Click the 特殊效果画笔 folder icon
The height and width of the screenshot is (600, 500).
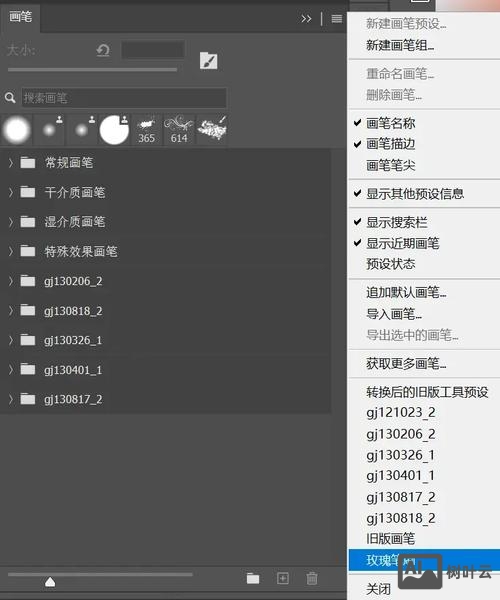(28, 251)
